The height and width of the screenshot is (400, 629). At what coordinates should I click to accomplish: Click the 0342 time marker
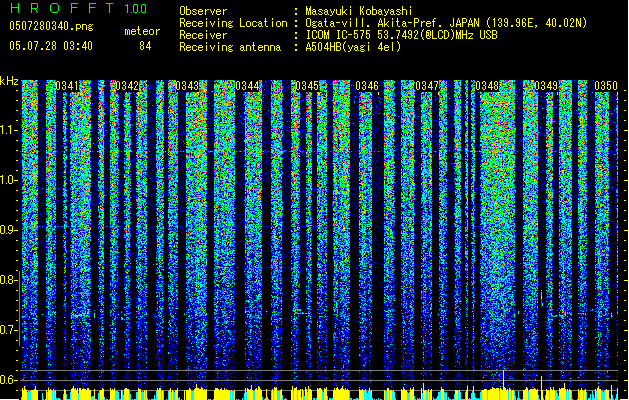click(x=127, y=86)
